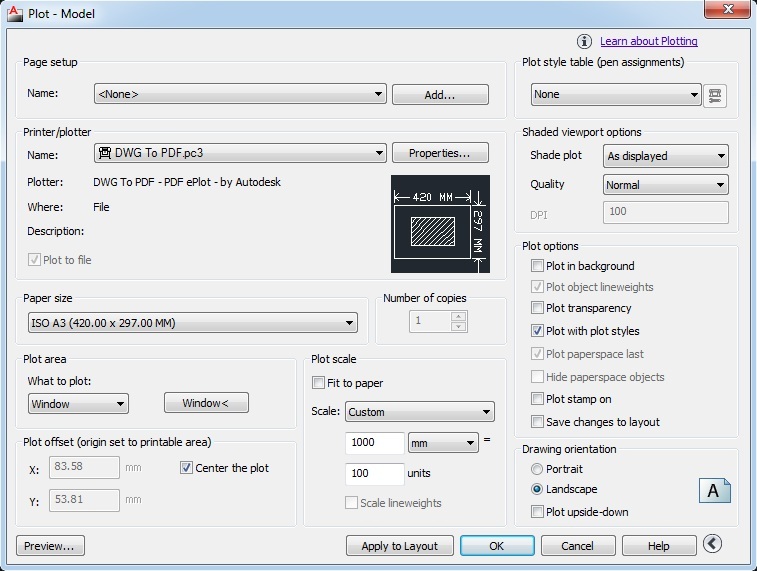The image size is (757, 571).
Task: Check Save changes to layout
Action: coord(537,422)
